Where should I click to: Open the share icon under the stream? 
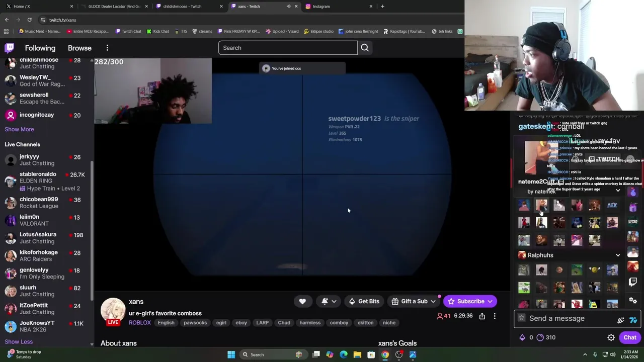(482, 316)
